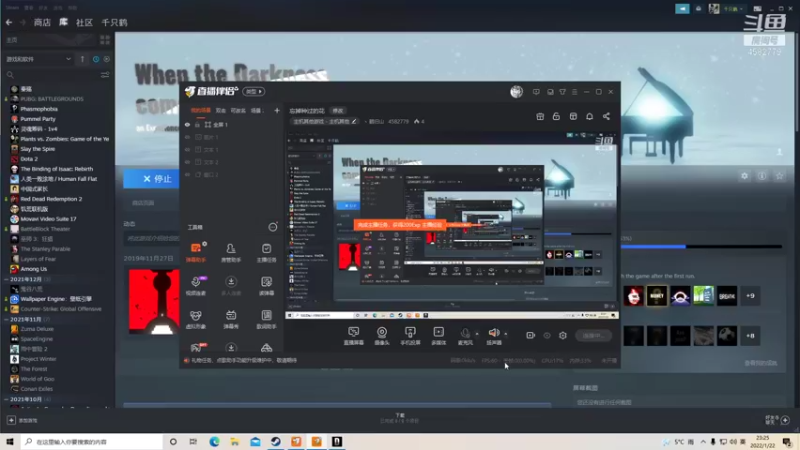The height and width of the screenshot is (450, 800).
Task: Toggle preview eye icon beside record button
Action: point(546,335)
